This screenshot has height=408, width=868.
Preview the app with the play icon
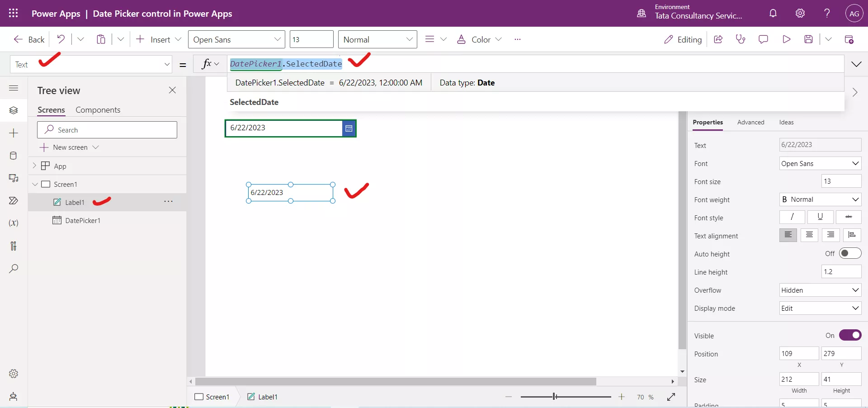(x=786, y=39)
